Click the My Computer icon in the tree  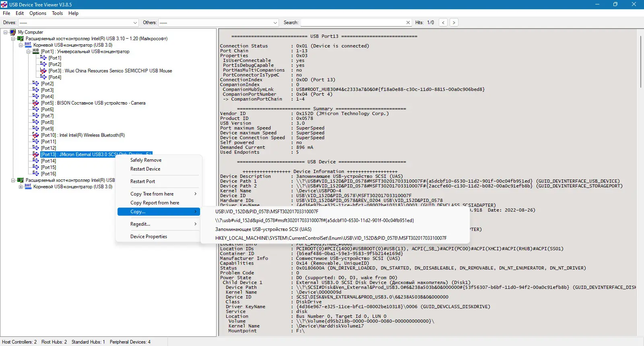point(13,32)
